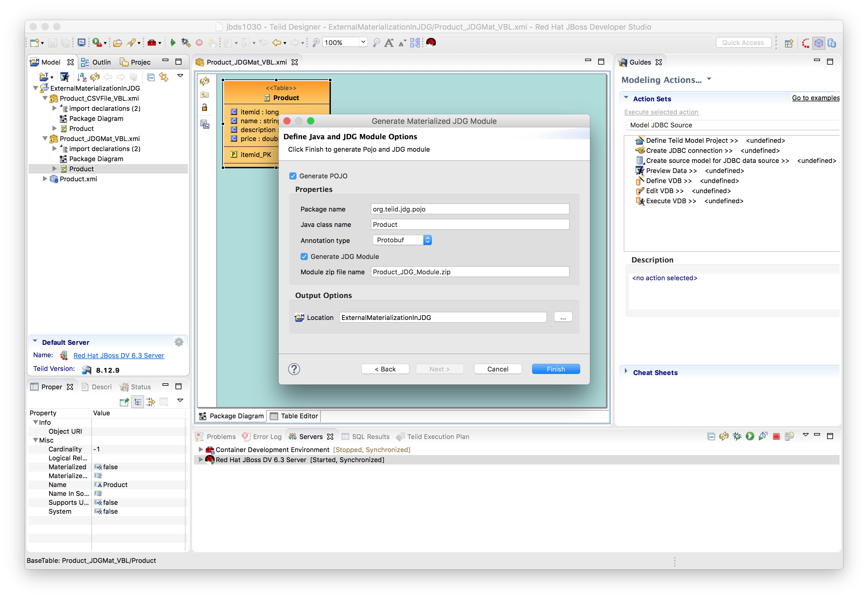Screen dimensions: 868x599
Task: Open the Red Hat JBoss DV 6.3 Server link
Action: point(119,355)
